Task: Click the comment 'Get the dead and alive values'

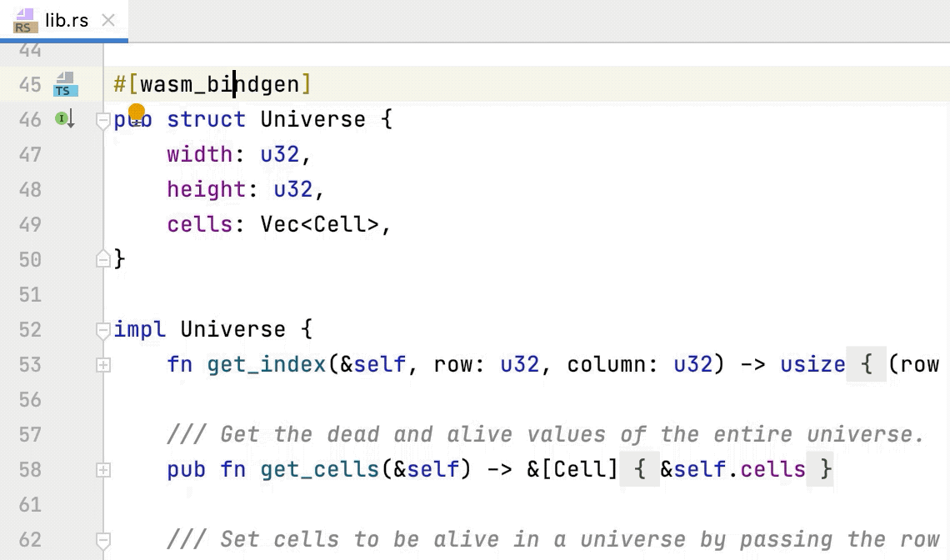Action: coord(386,434)
